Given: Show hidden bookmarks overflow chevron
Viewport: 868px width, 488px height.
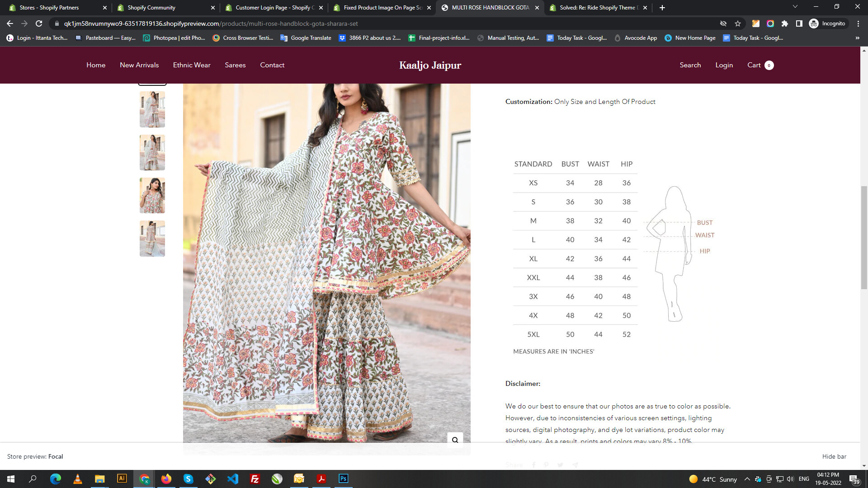Looking at the screenshot, I should [x=857, y=38].
